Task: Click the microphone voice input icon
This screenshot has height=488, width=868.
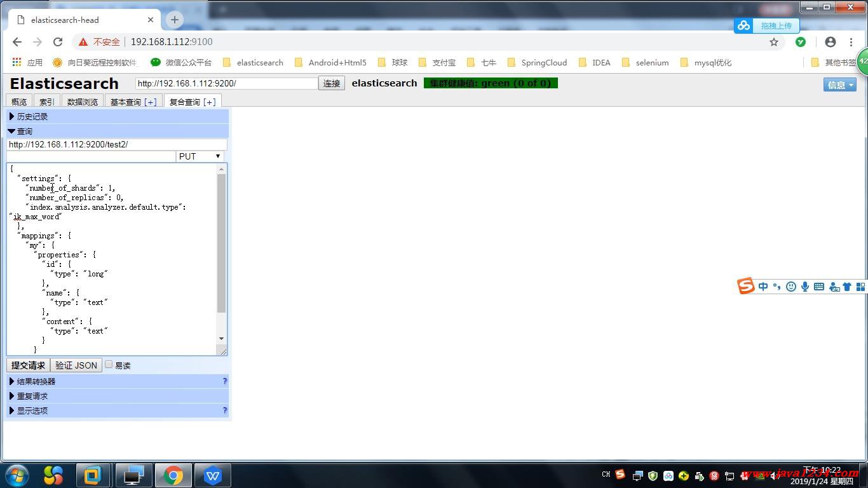Action: (x=804, y=287)
